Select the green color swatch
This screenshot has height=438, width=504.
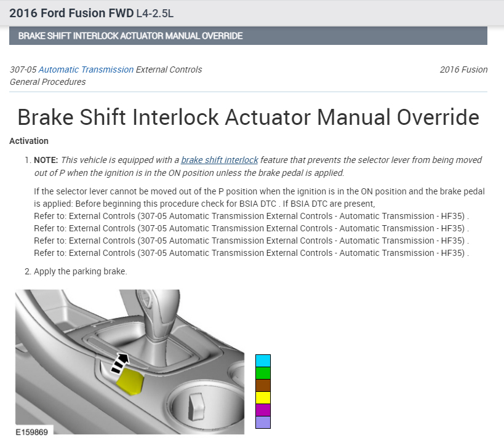(x=263, y=373)
